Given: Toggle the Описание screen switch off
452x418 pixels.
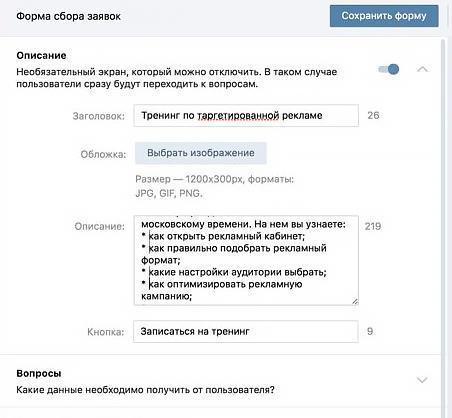Looking at the screenshot, I should coord(389,69).
